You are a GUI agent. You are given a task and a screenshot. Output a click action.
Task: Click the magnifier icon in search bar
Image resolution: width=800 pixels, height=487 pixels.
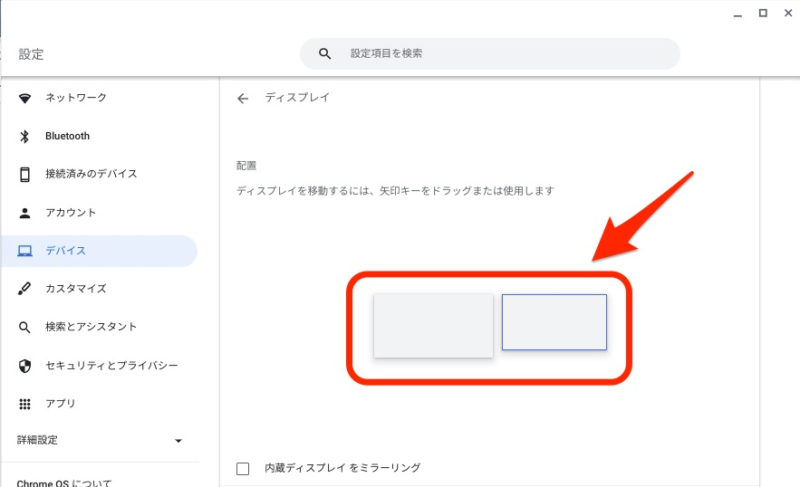coord(324,54)
